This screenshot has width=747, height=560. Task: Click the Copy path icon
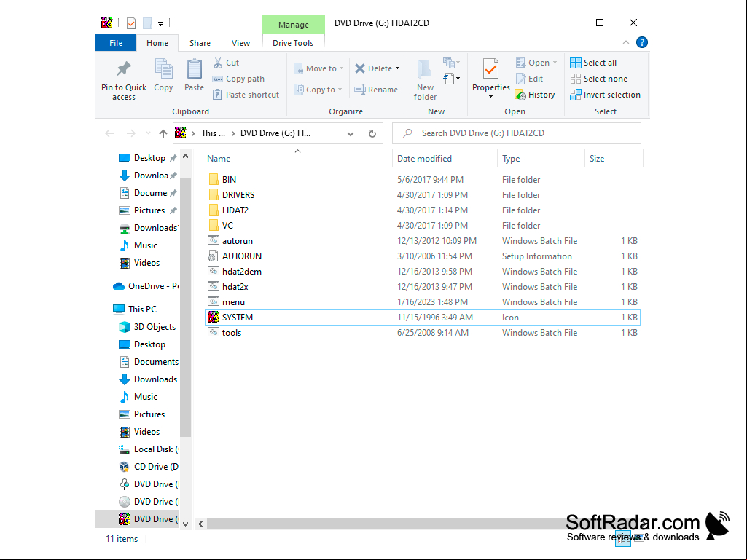pyautogui.click(x=218, y=79)
